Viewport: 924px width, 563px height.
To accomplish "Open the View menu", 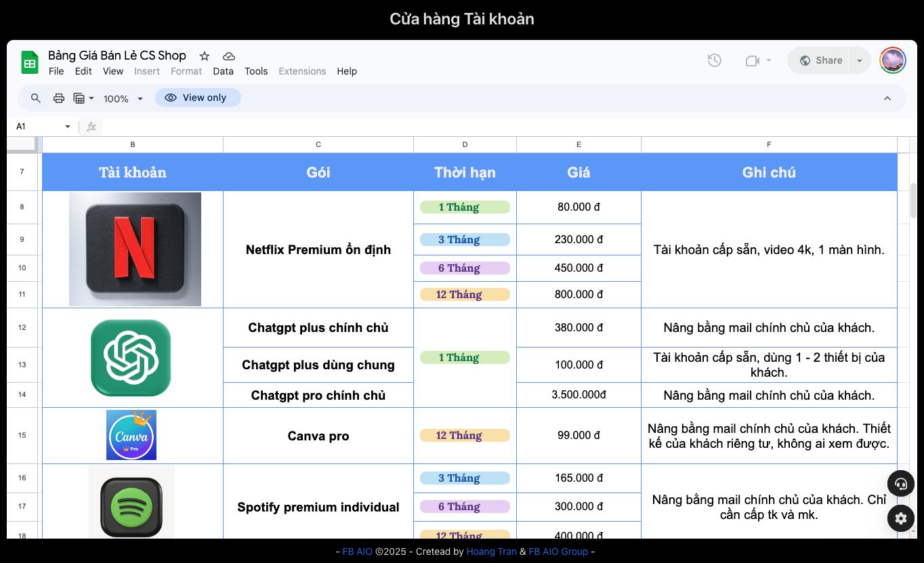I will point(112,71).
